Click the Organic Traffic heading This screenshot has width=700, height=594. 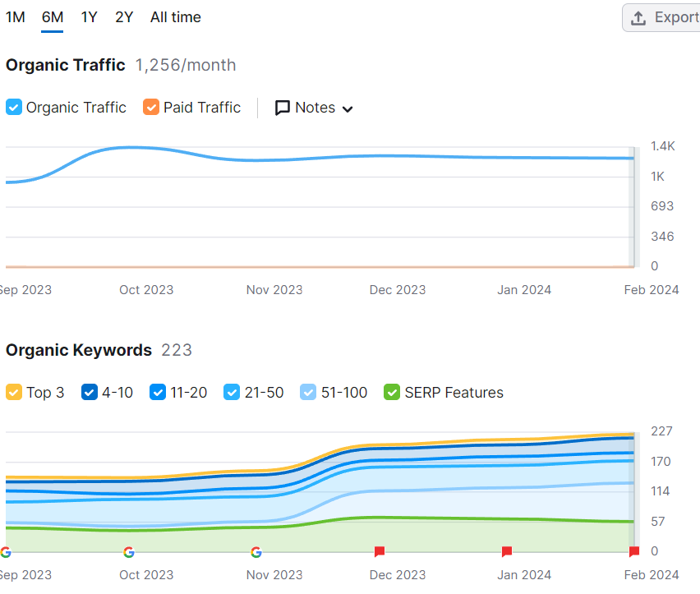point(65,65)
